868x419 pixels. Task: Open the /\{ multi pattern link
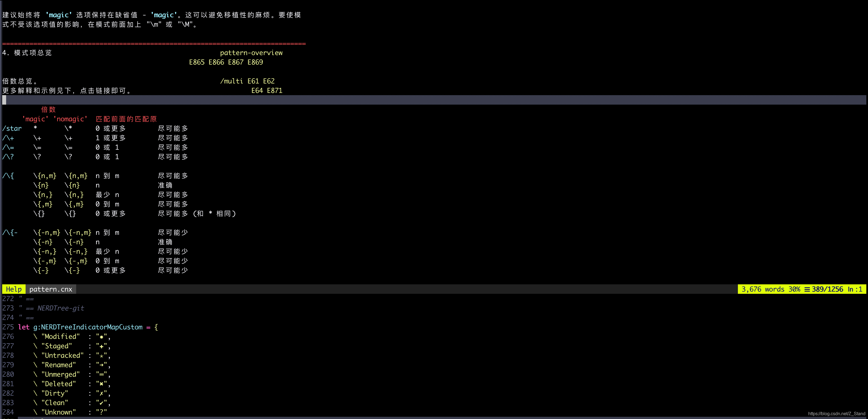pyautogui.click(x=8, y=176)
